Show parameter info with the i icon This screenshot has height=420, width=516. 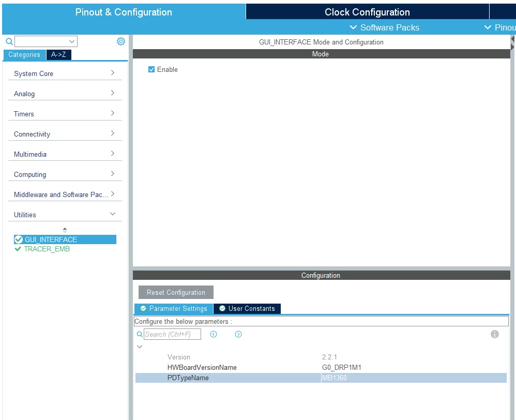tap(495, 335)
